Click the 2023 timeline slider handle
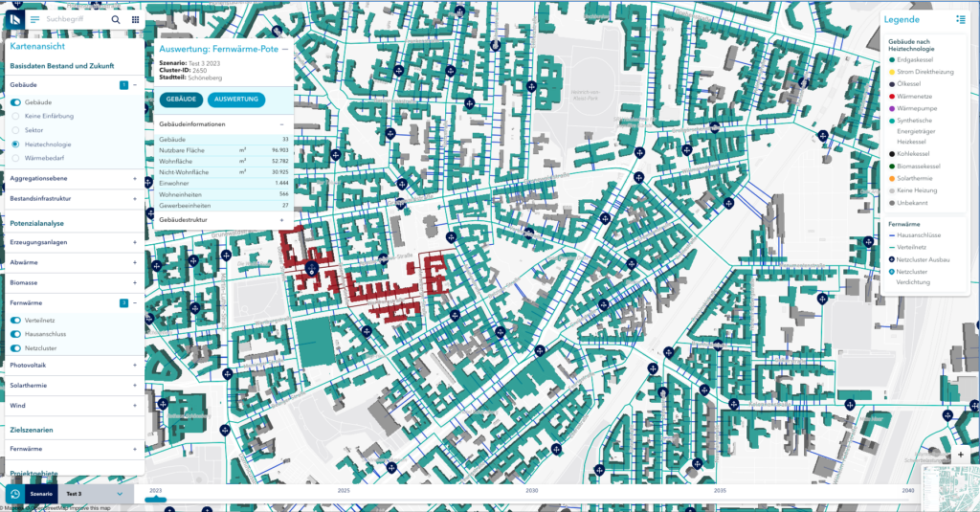The image size is (980, 512). click(x=155, y=499)
